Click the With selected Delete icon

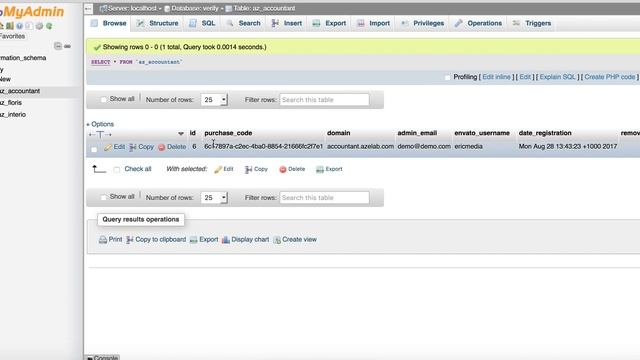coord(282,169)
